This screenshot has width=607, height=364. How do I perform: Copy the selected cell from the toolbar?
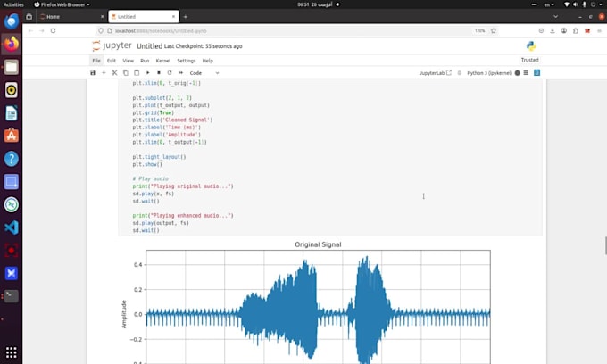point(126,73)
